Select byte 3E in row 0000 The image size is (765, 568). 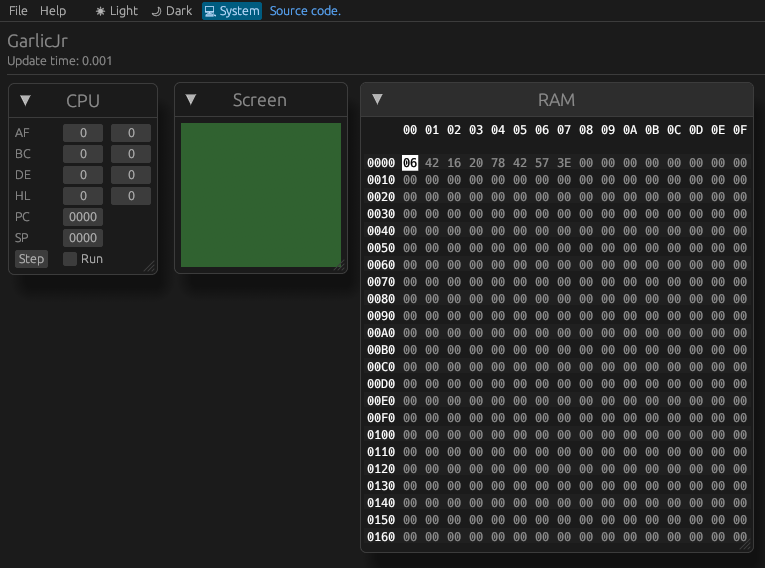564,162
